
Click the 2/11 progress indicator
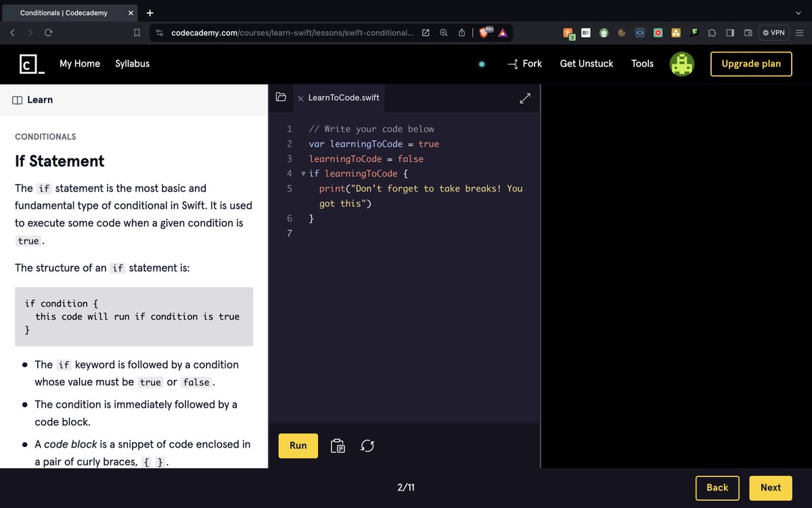click(x=406, y=487)
